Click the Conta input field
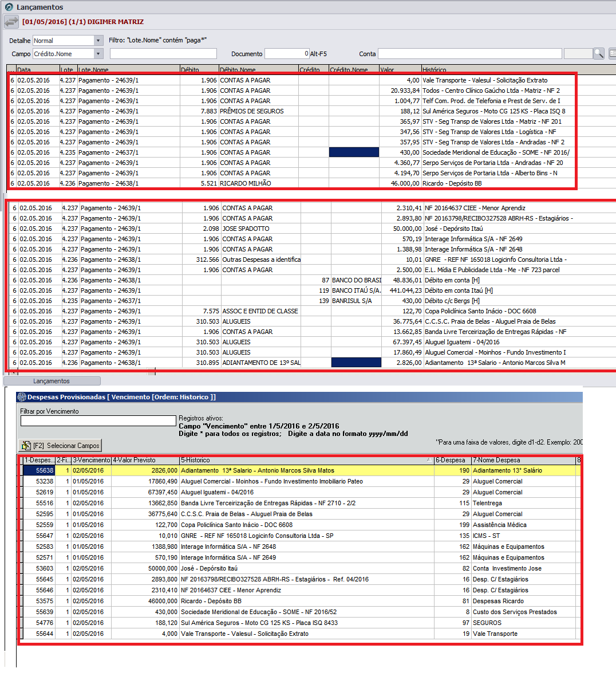Viewport: 616px width, 684px height. (470, 54)
